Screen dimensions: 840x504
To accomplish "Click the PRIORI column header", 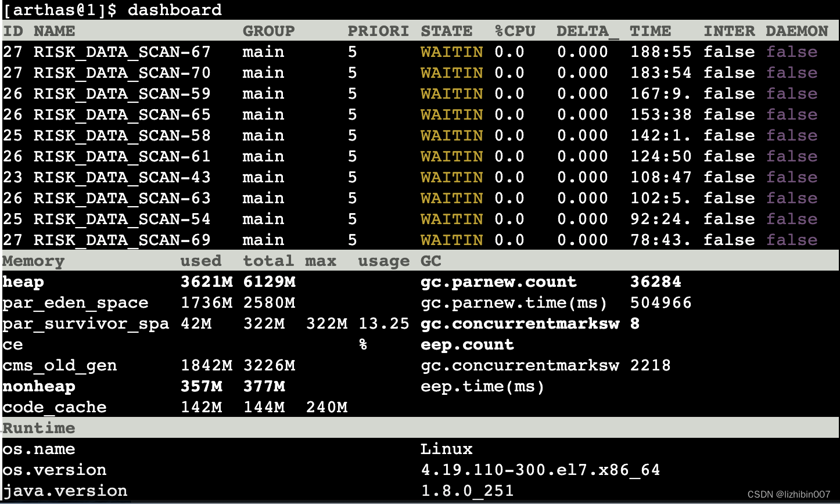I will [378, 31].
